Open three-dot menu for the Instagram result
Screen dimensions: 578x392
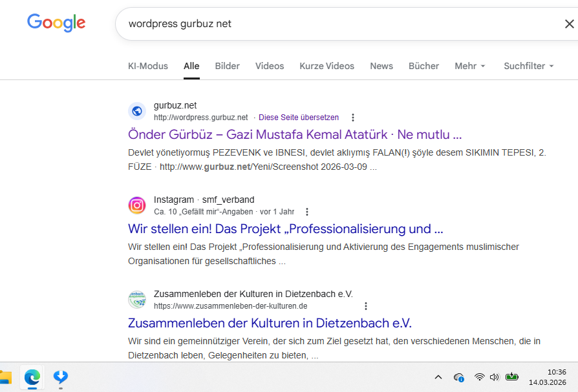point(307,212)
